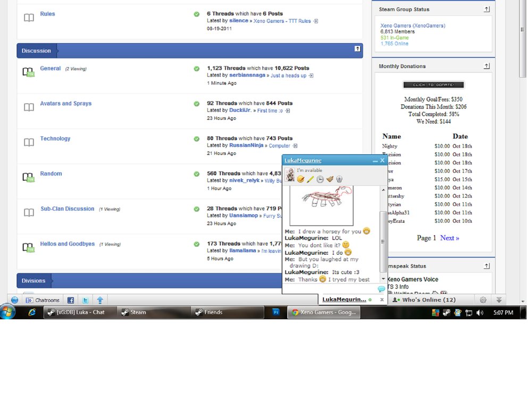Click the Facebook icon in chat bar
Image resolution: width=532 pixels, height=399 pixels.
coord(71,300)
